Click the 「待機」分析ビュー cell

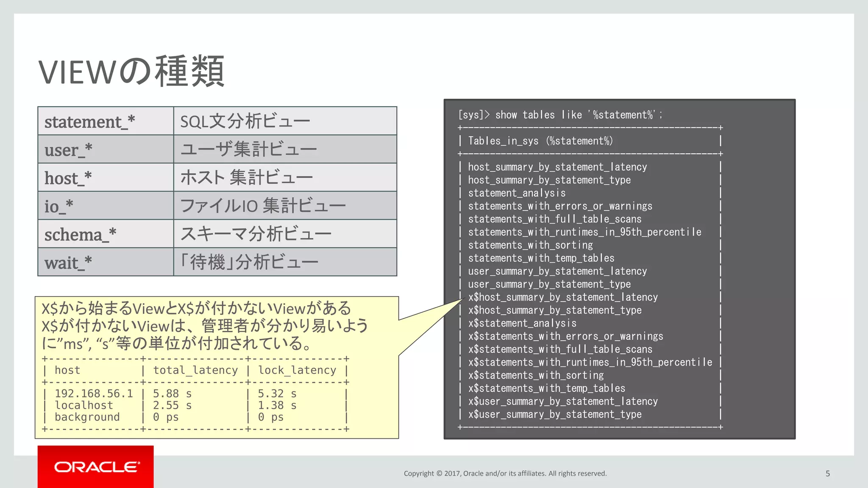coord(285,262)
